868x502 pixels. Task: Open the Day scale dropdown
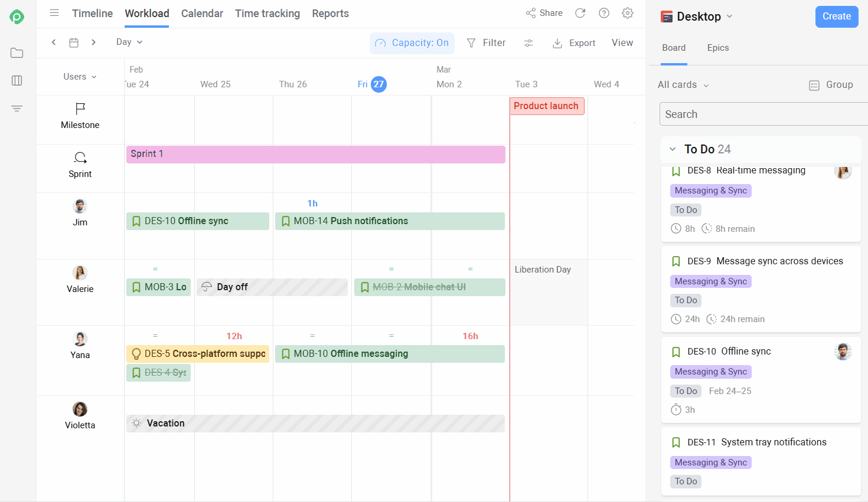coord(129,42)
